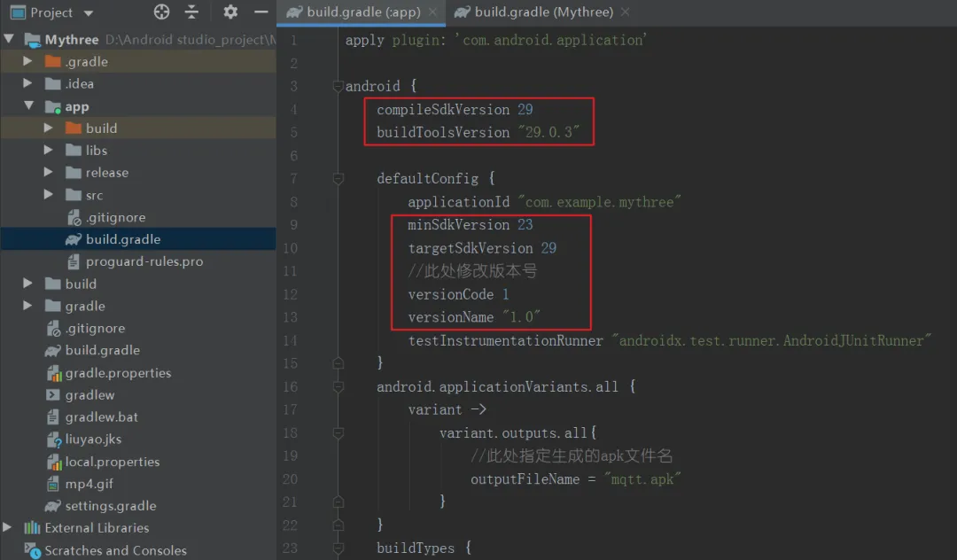Hide the Project panel with minus icon
The width and height of the screenshot is (957, 560).
[261, 12]
